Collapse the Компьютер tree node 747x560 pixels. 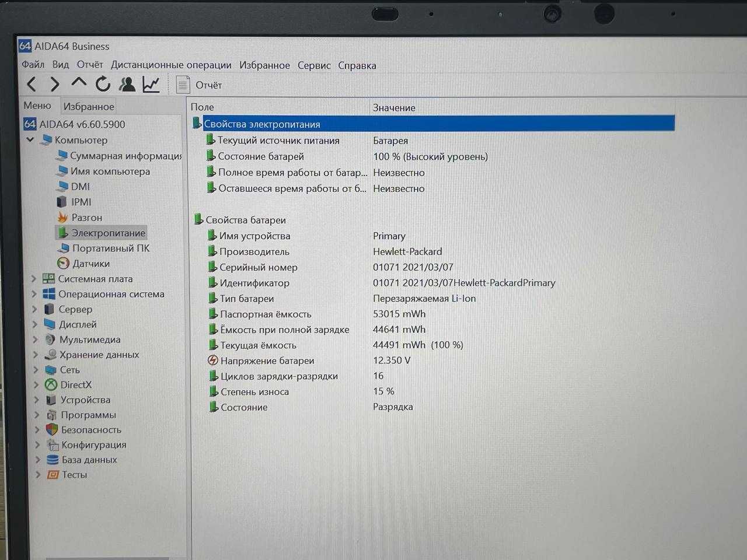click(30, 140)
